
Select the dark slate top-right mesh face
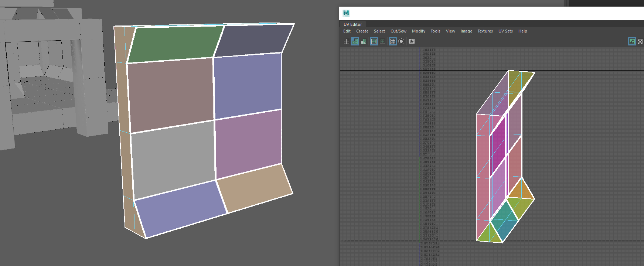[254, 40]
